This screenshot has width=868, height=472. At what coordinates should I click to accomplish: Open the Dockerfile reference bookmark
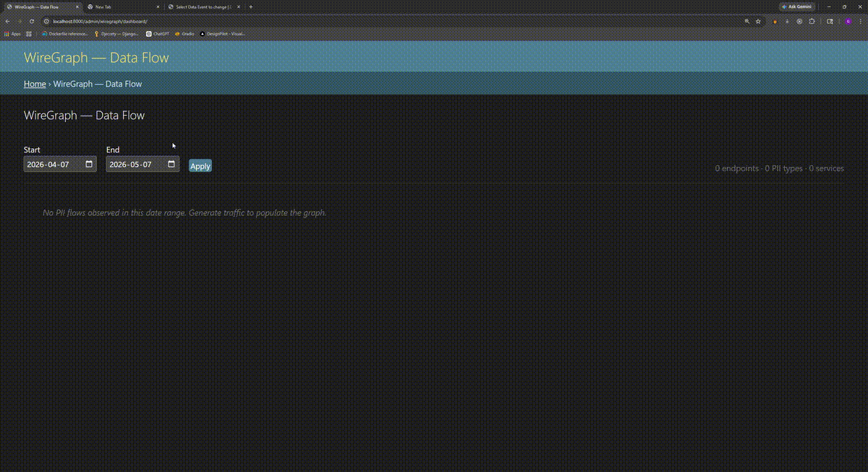[x=65, y=34]
